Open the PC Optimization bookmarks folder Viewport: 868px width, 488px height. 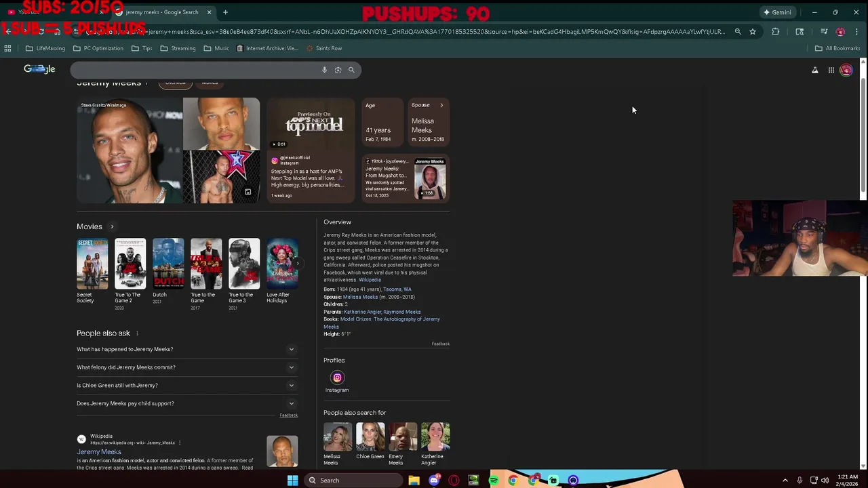(98, 48)
